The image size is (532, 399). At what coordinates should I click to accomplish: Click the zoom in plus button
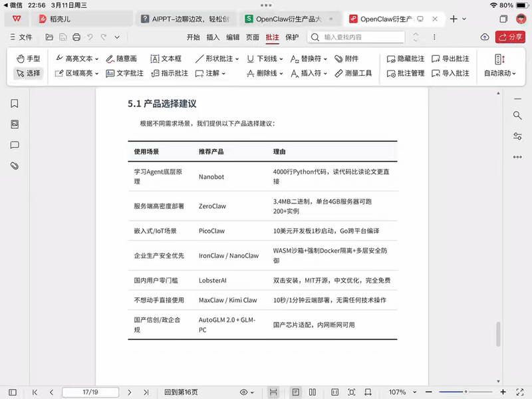pos(503,392)
